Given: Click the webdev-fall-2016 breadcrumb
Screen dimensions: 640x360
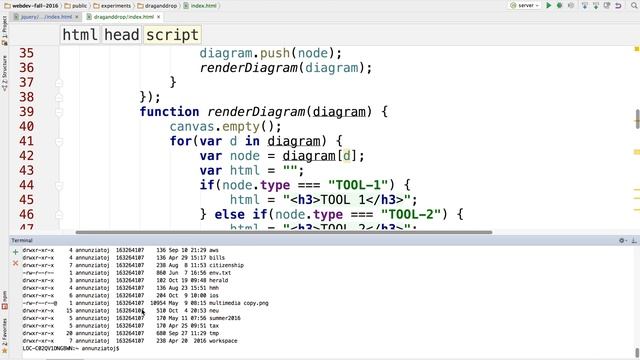Looking at the screenshot, I should (31, 6).
